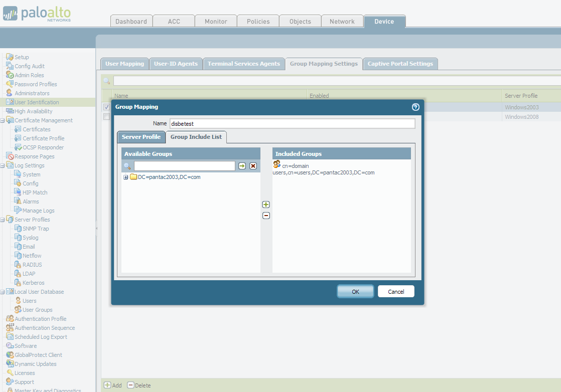Screen dimensions: 561x392
Task: Click the domain users group icon
Action: (277, 164)
